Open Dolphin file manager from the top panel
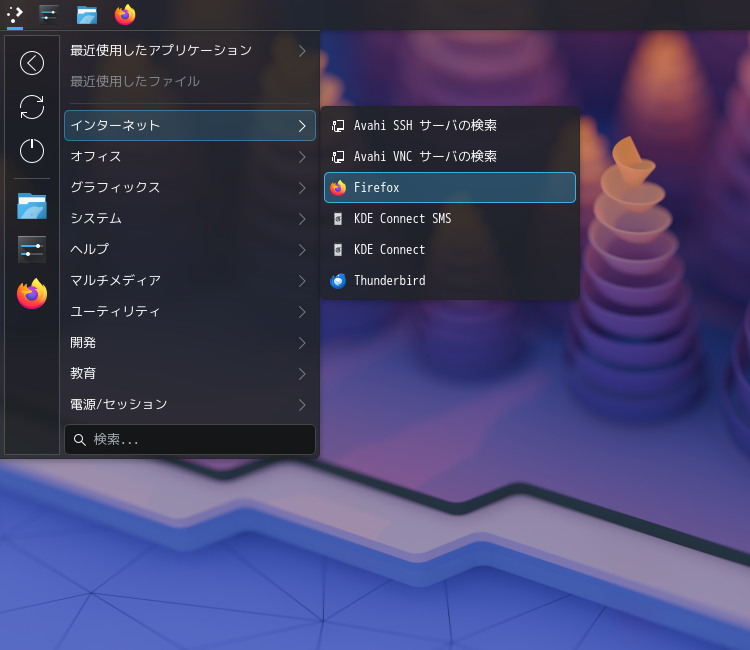750x650 pixels. click(87, 15)
